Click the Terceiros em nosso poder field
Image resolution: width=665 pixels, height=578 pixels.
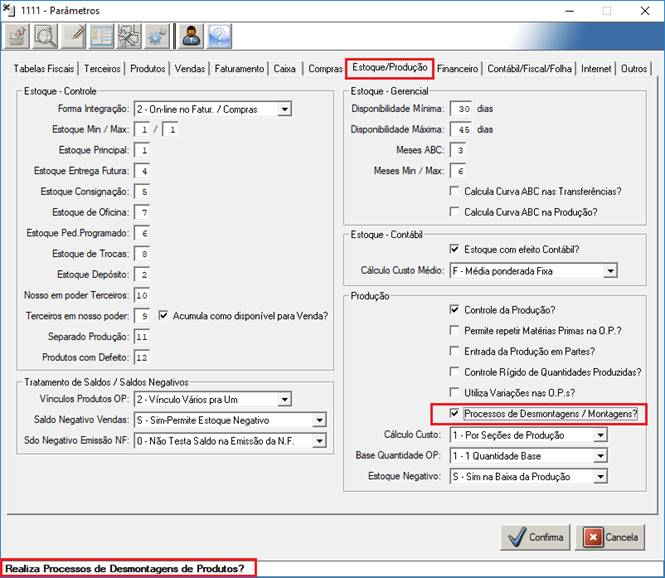(142, 316)
